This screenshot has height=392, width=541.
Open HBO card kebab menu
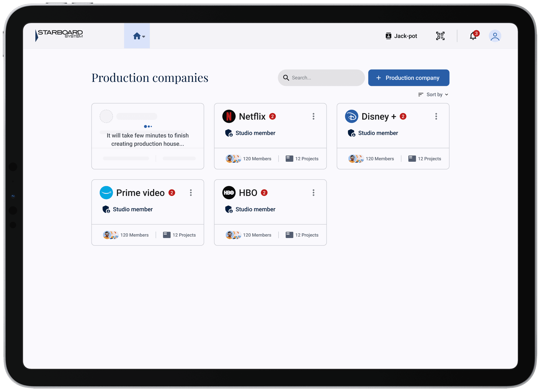(313, 193)
